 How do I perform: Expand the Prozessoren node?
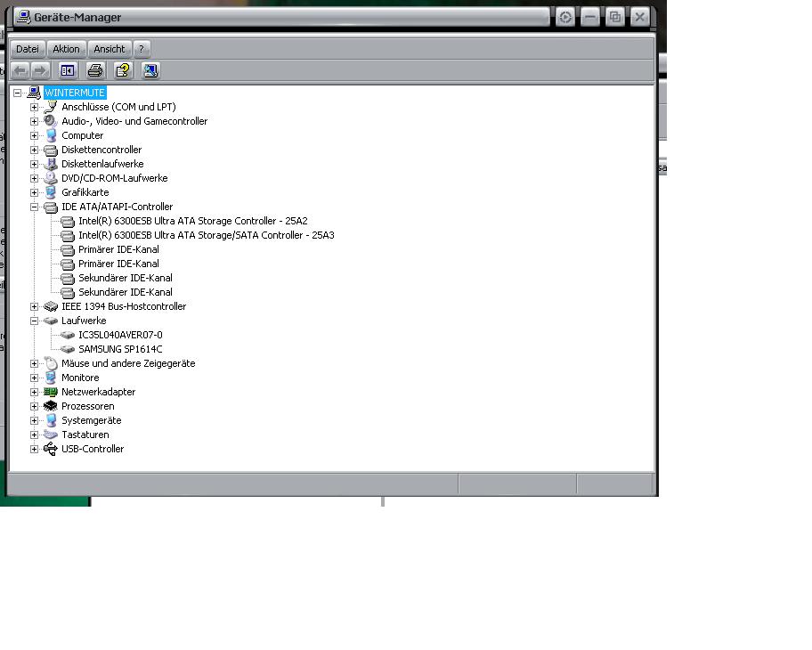[x=34, y=406]
